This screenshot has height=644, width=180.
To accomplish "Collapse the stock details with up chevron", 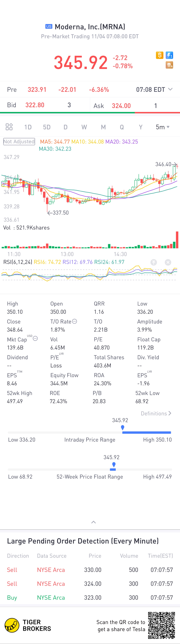I will (93, 522).
